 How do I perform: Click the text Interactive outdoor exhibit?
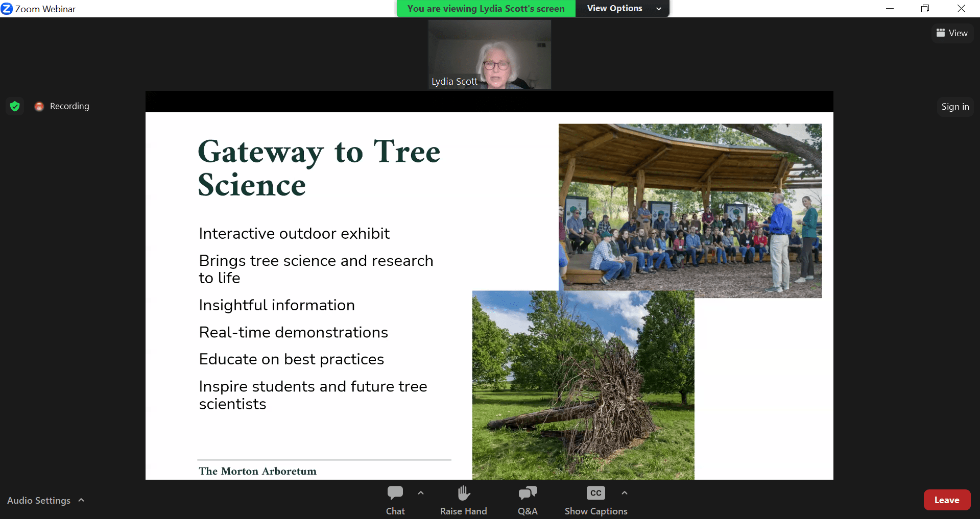(x=294, y=234)
